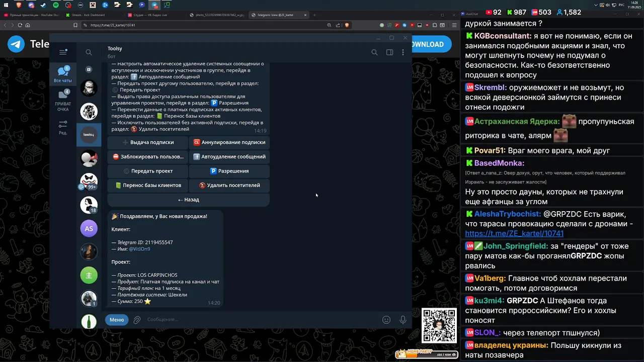Search within the Toolsy chat
Viewport: 644px width, 362px height.
374,52
